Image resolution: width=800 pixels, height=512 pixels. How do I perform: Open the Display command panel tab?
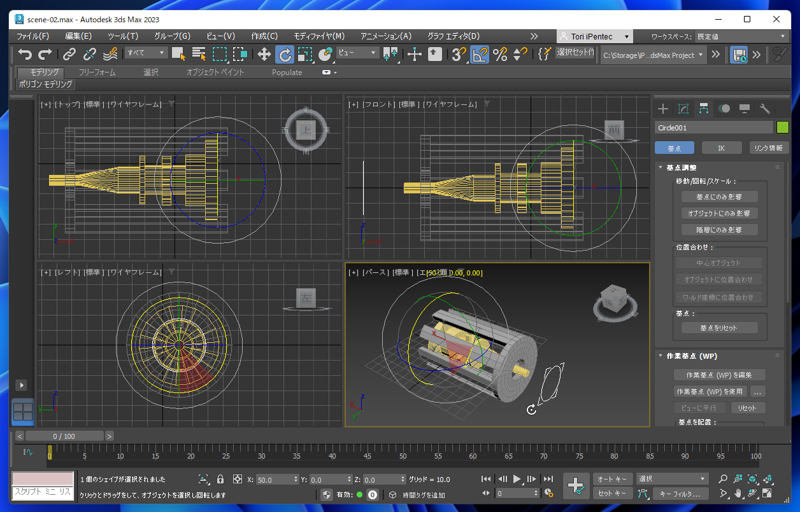[x=744, y=109]
